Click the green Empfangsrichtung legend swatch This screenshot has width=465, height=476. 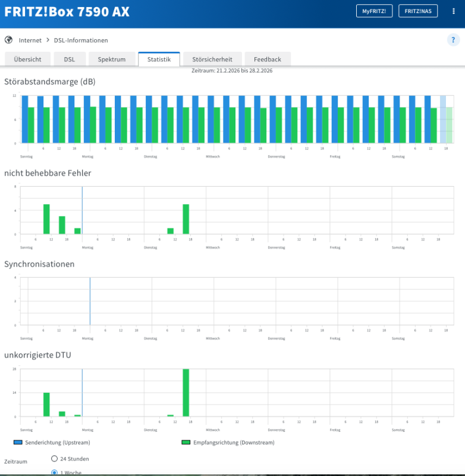186,443
